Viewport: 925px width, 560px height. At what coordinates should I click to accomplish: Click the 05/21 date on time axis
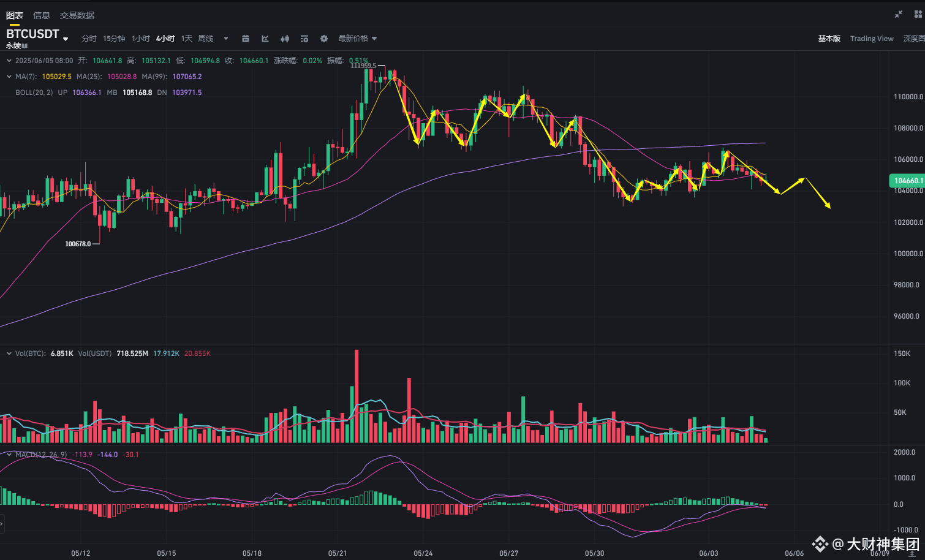(x=338, y=553)
